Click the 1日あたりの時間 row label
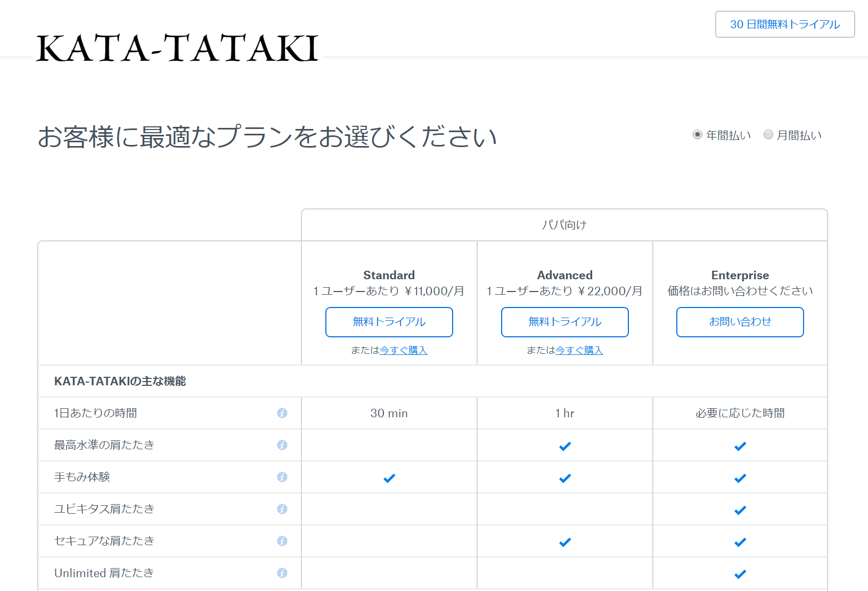The image size is (868, 591). 96,413
